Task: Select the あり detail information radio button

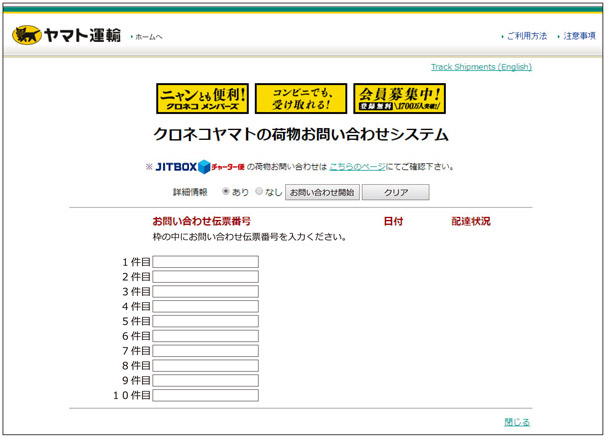Action: (226, 191)
